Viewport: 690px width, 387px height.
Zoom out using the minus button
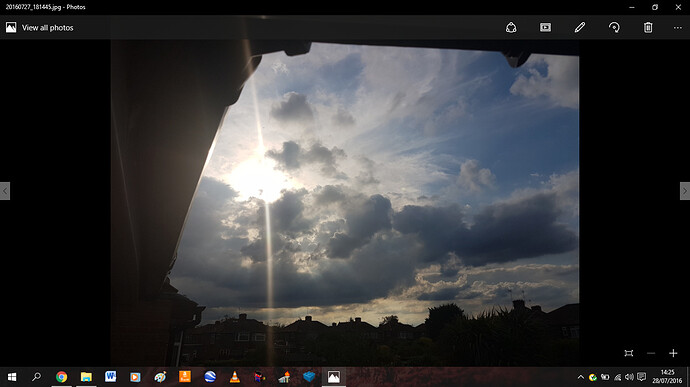tap(651, 353)
